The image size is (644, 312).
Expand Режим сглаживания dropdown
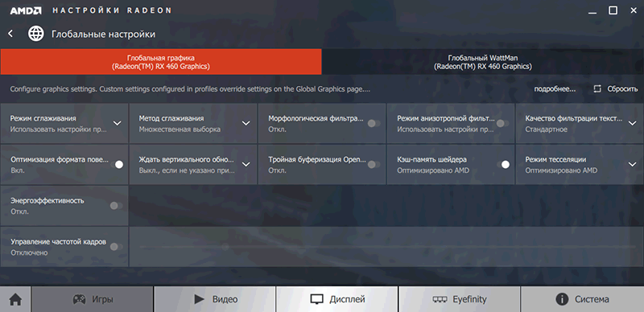117,123
